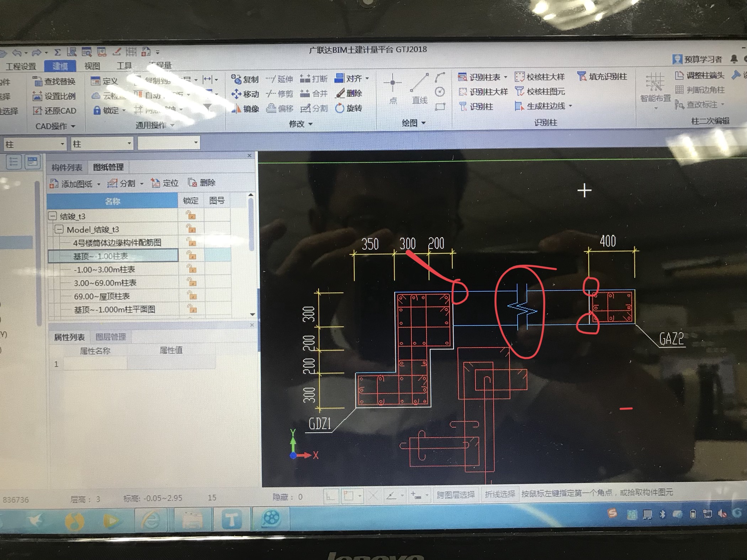Expand the Align (对齐) dropdown
The height and width of the screenshot is (560, 747).
(x=367, y=78)
